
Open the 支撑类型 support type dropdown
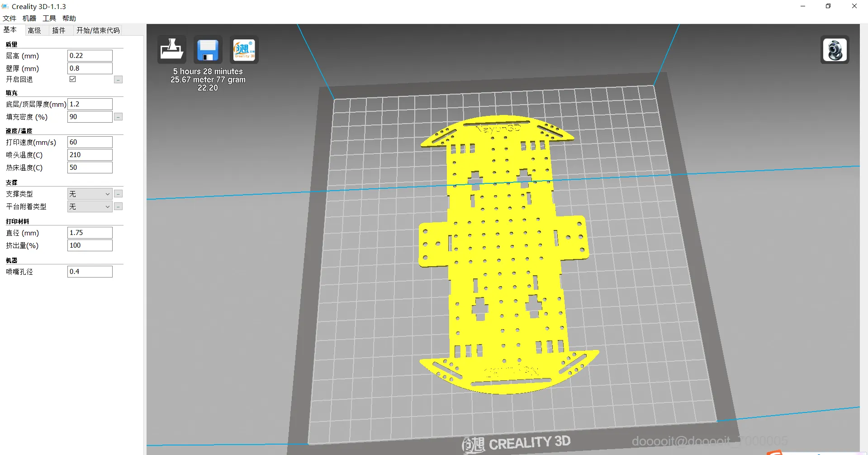[90, 194]
